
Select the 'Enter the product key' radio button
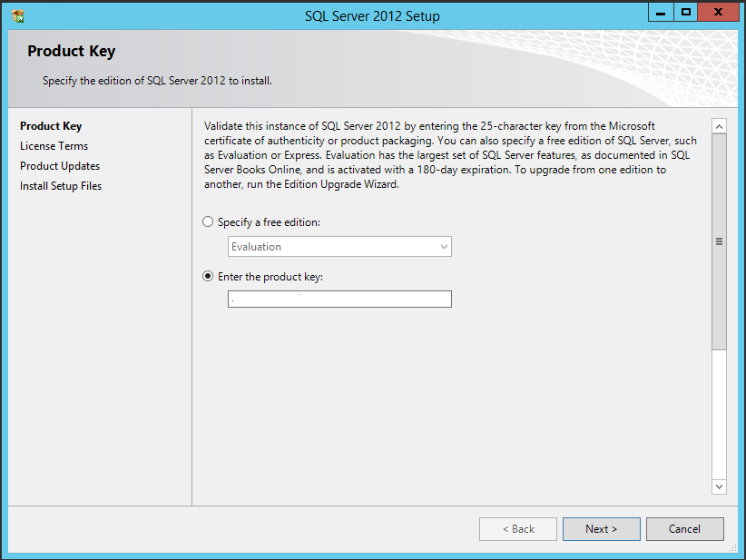click(209, 277)
